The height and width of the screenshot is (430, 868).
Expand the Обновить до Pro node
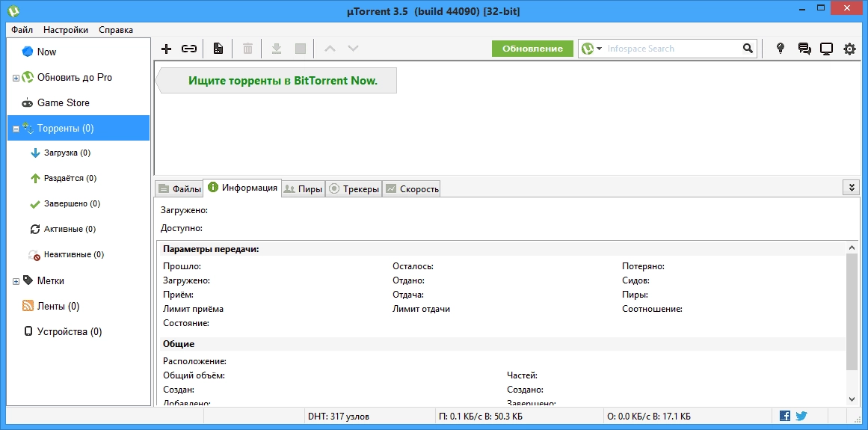pos(16,78)
